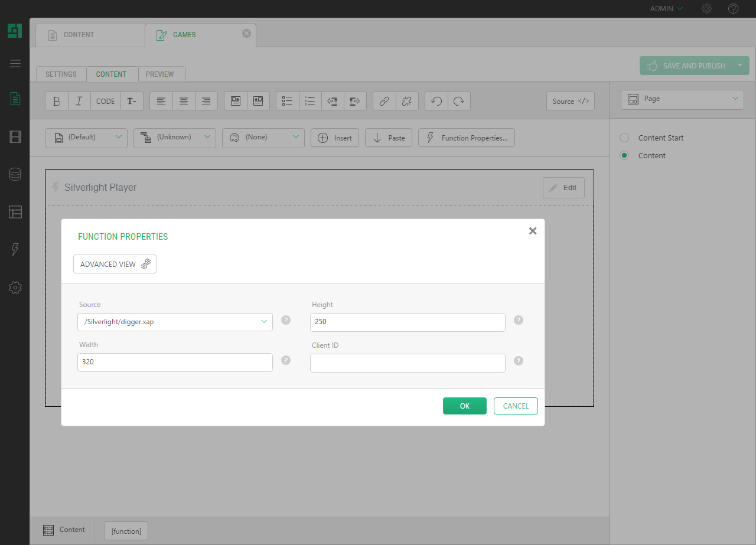Click the Advanced View button
Image resolution: width=756 pixels, height=545 pixels.
click(115, 264)
